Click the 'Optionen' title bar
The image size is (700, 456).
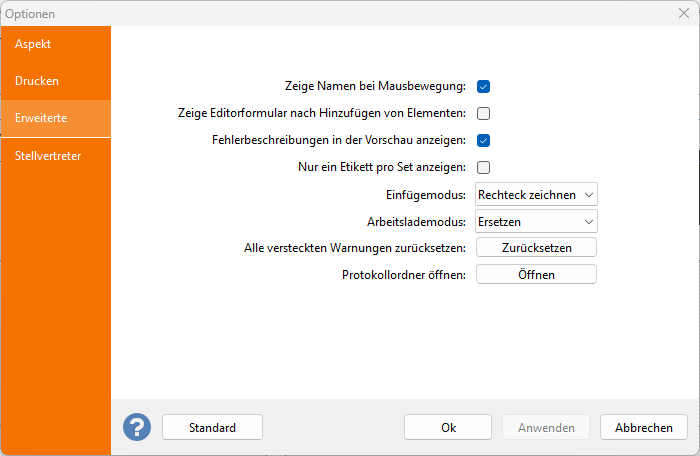click(x=300, y=14)
